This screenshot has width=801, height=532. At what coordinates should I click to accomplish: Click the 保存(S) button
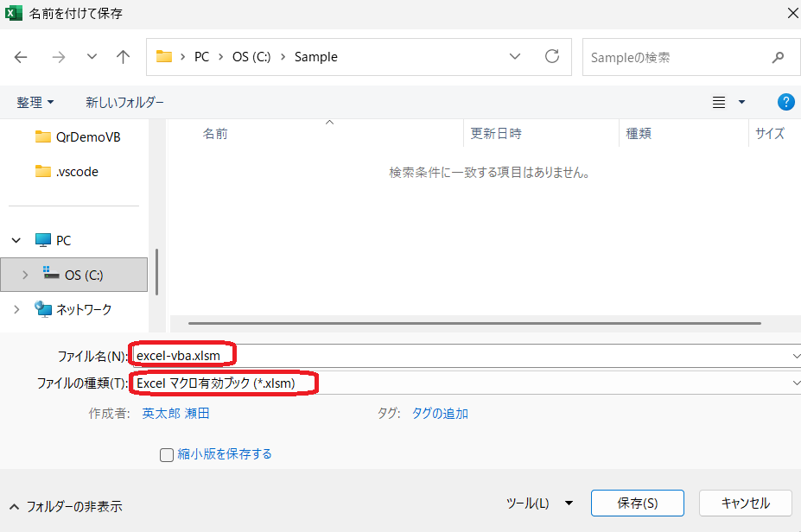pos(637,503)
